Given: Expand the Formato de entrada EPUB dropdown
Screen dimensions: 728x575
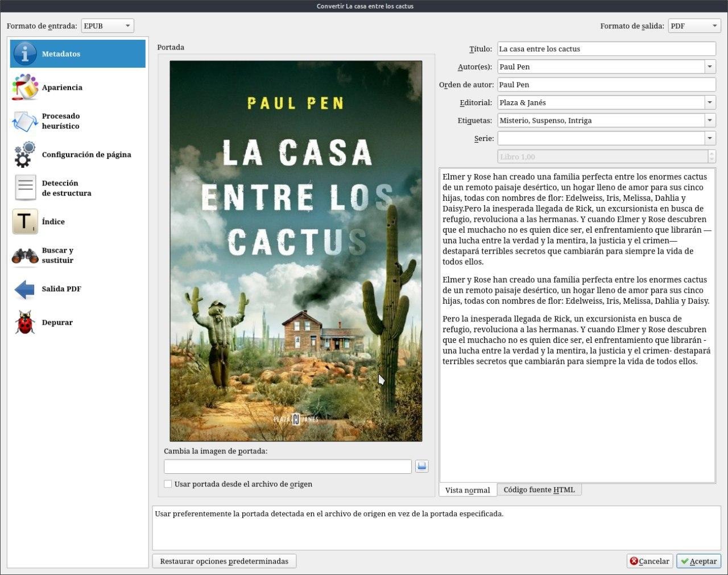Looking at the screenshot, I should (107, 26).
